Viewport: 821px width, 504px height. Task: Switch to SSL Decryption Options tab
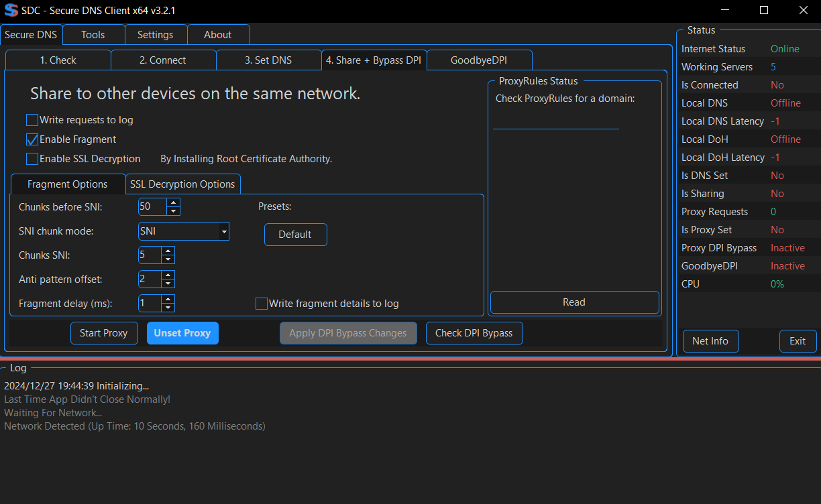tap(182, 184)
